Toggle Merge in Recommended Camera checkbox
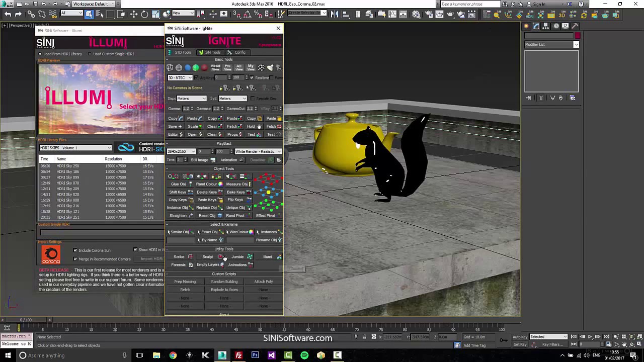The height and width of the screenshot is (362, 644). 75,259
